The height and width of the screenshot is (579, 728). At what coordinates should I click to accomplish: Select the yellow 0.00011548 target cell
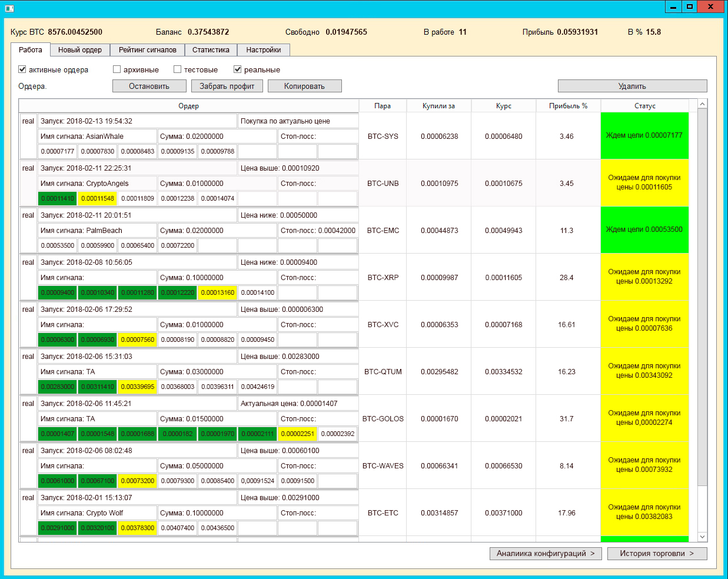click(x=98, y=199)
